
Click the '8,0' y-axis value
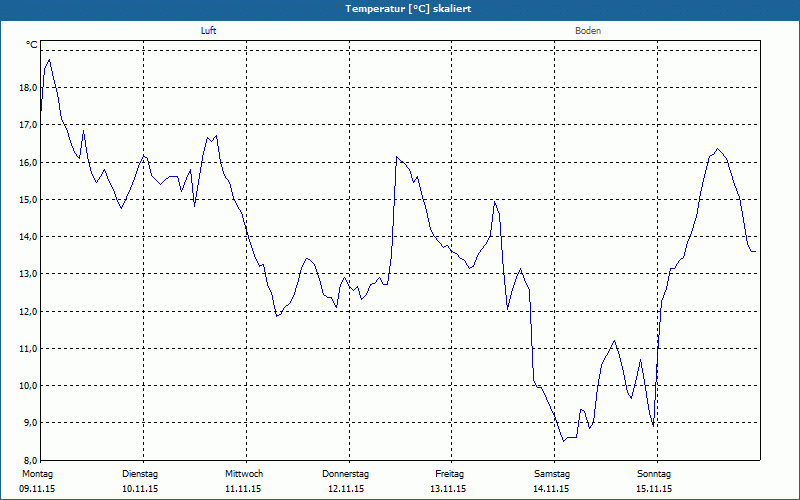30,460
